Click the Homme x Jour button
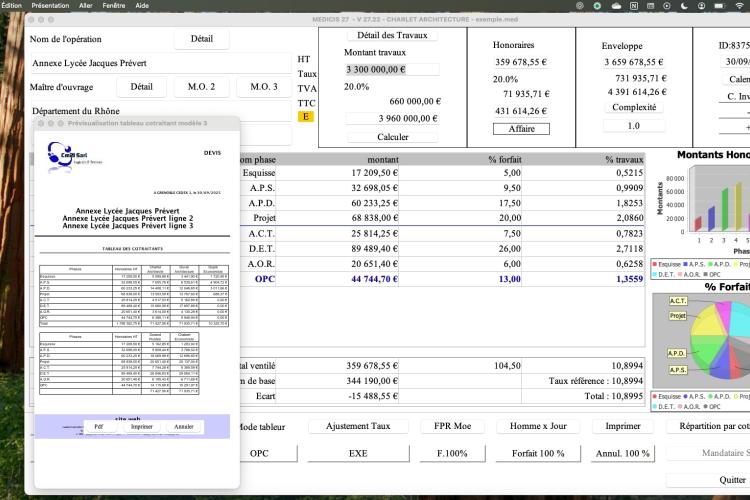Image resolution: width=750 pixels, height=500 pixels. (x=538, y=426)
